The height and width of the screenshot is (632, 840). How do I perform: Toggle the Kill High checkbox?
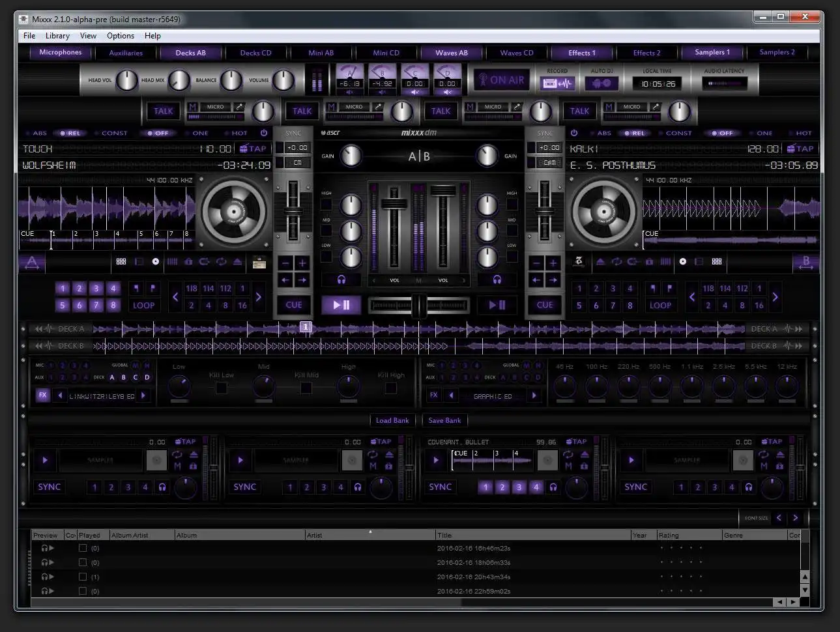391,388
